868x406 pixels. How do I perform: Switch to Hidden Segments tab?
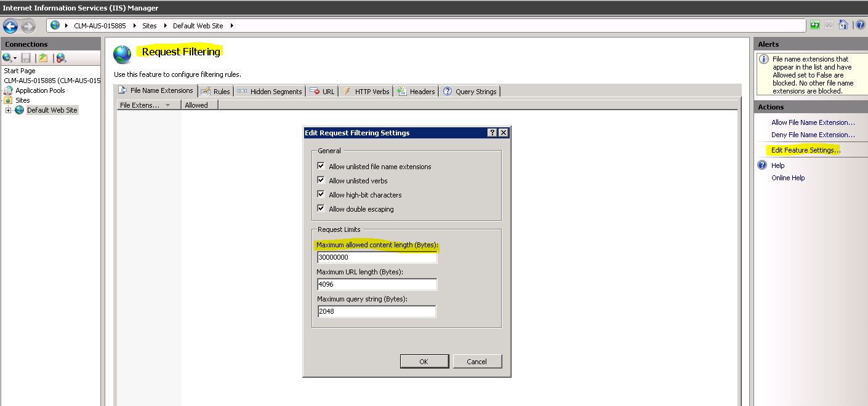[270, 91]
